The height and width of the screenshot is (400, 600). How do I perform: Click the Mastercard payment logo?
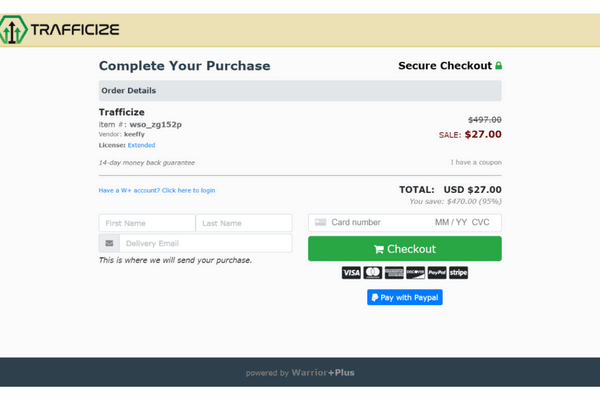point(373,273)
